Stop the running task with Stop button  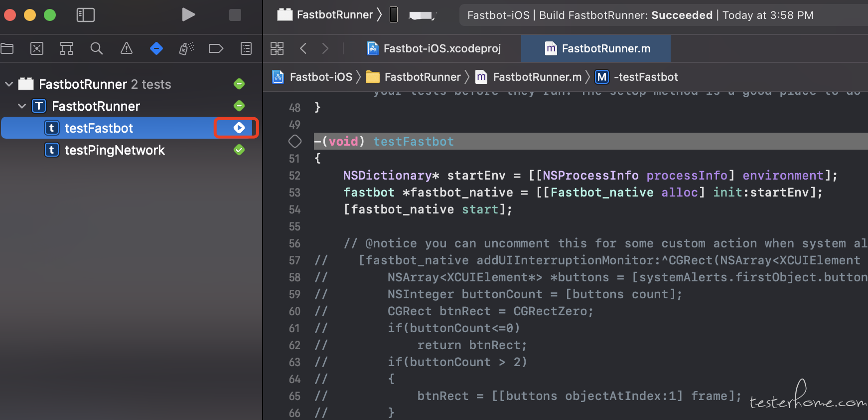coord(235,15)
